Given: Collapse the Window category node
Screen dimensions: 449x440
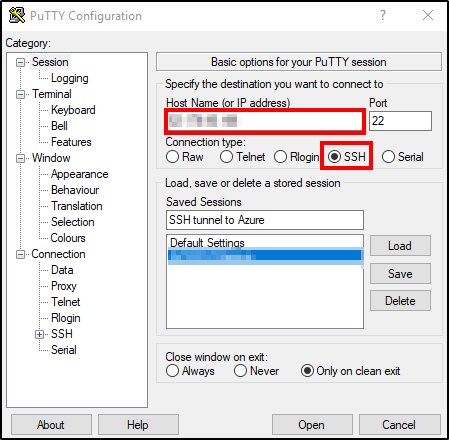Looking at the screenshot, I should point(20,159).
